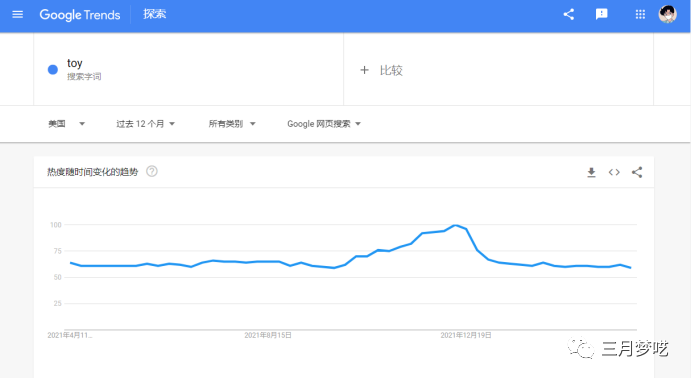The image size is (691, 379).
Task: Expand the 美国 region dropdown
Action: [67, 124]
